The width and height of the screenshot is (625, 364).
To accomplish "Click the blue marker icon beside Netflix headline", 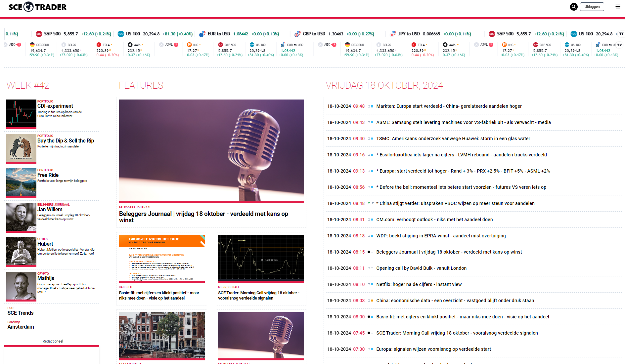I will pos(372,284).
